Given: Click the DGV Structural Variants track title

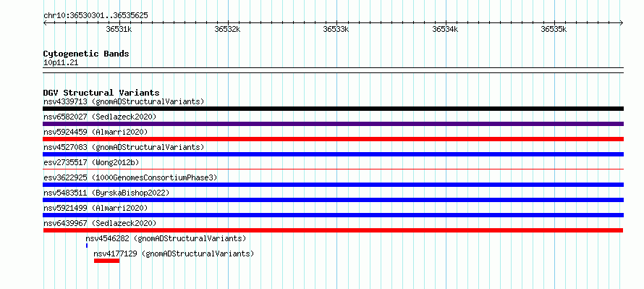Looking at the screenshot, I should (x=101, y=93).
